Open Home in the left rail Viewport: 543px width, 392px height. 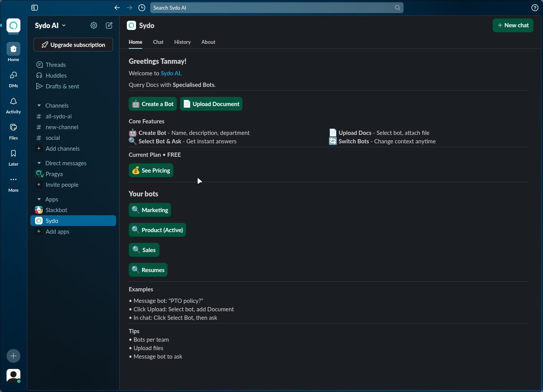(13, 52)
